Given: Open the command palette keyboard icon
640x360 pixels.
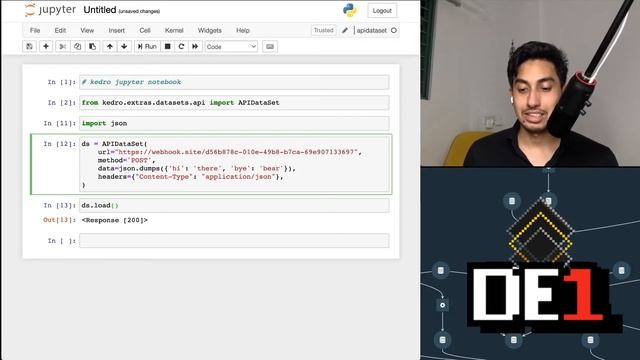Looking at the screenshot, I should coord(270,47).
